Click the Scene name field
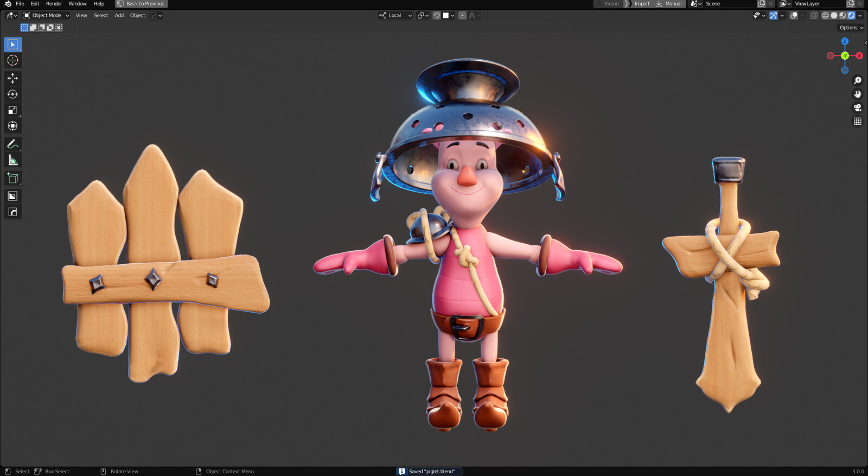 click(730, 4)
